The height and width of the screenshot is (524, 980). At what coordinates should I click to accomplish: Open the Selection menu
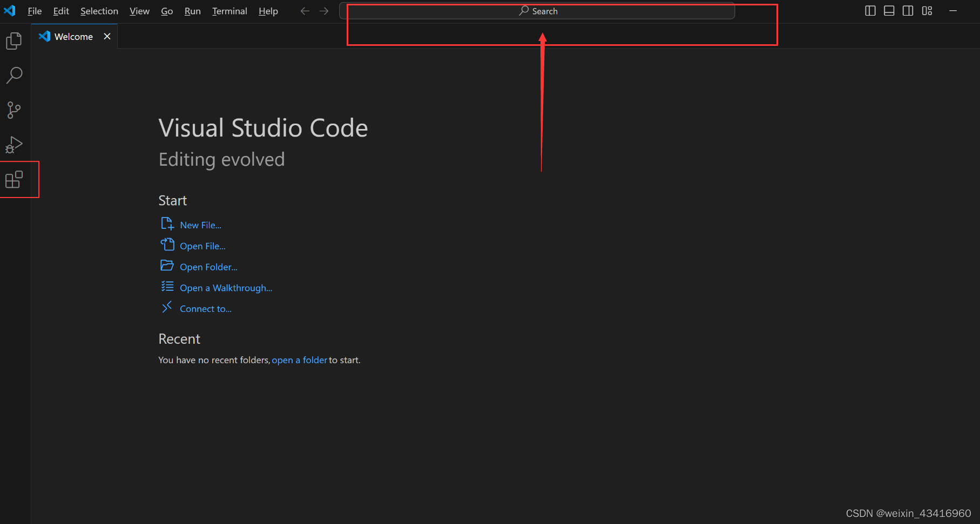coord(99,11)
